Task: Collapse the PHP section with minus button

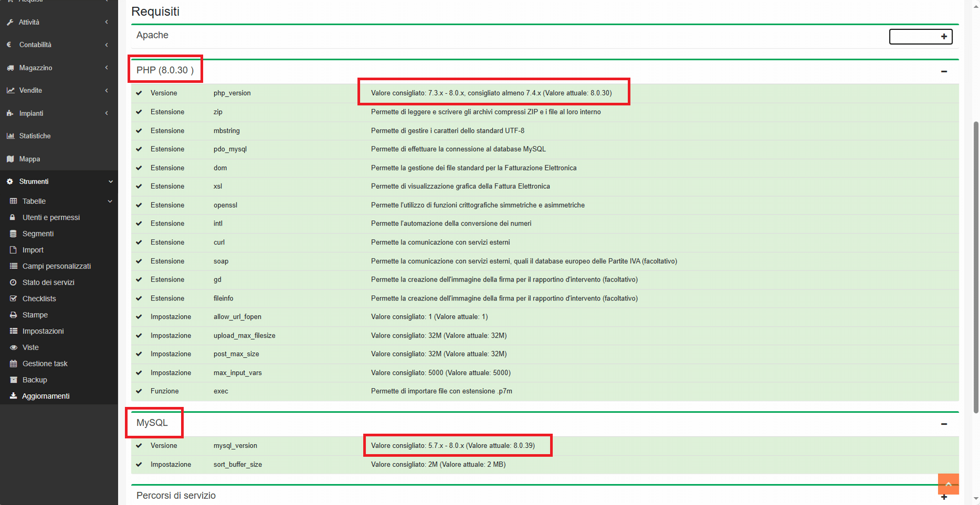Action: click(944, 71)
